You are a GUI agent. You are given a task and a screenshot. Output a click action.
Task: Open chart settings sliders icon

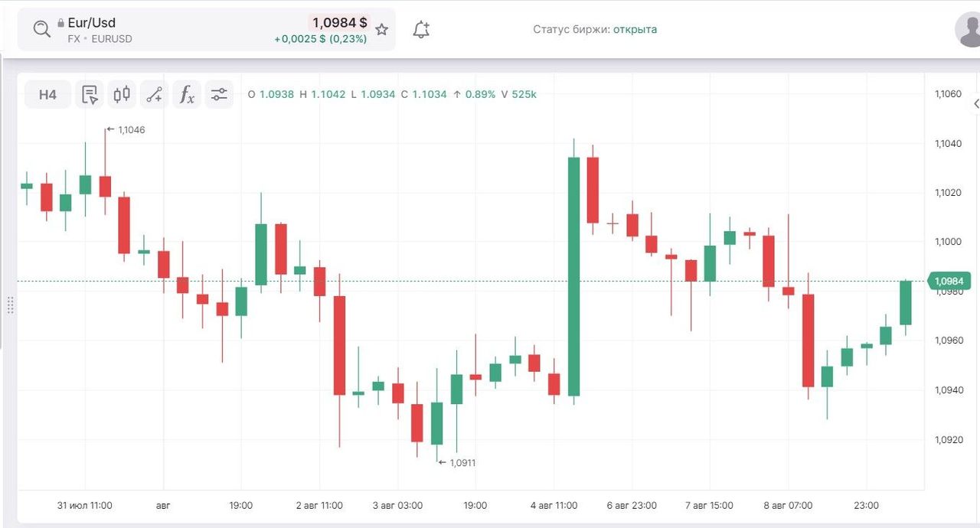tap(220, 95)
